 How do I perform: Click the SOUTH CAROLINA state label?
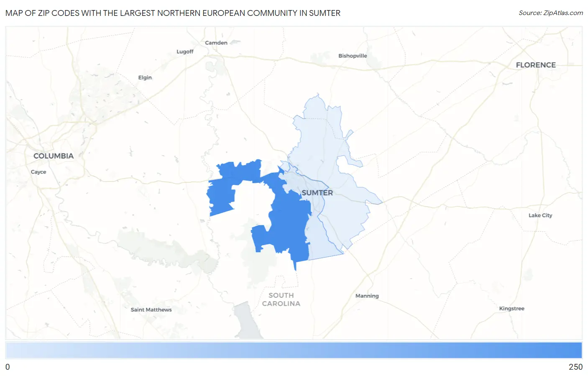click(281, 299)
